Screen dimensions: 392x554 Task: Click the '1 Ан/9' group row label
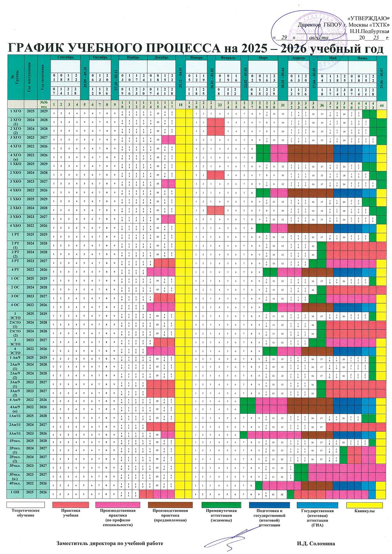click(16, 358)
